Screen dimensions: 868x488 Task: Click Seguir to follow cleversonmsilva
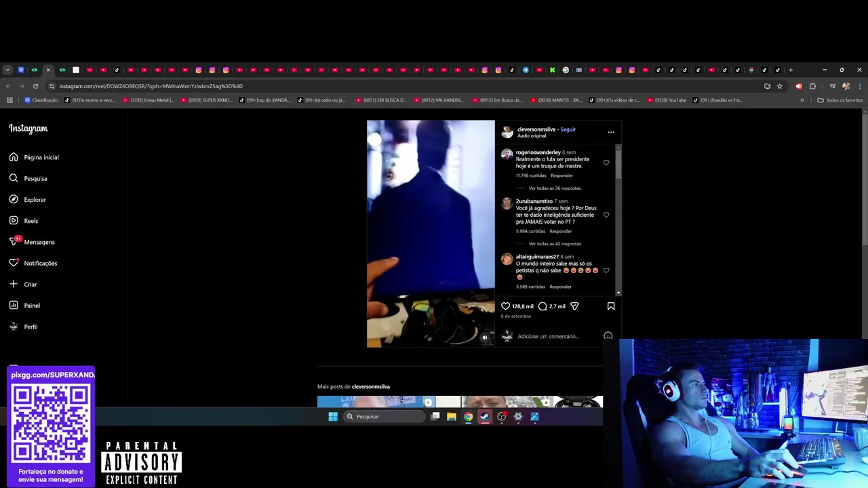click(x=568, y=129)
